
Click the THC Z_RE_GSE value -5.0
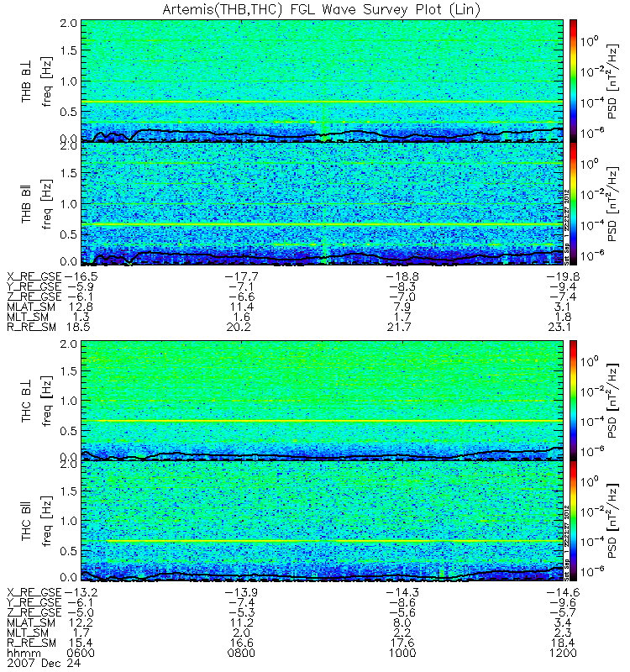tap(81, 612)
